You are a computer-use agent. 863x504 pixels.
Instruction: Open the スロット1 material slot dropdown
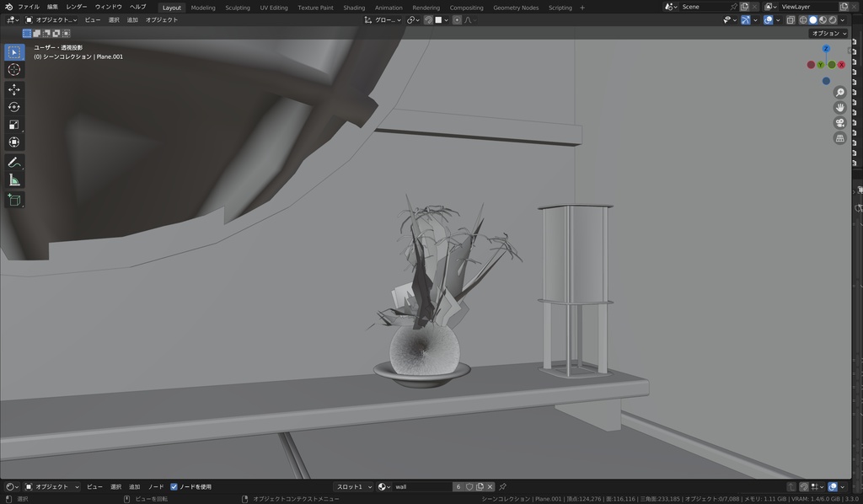coord(354,486)
